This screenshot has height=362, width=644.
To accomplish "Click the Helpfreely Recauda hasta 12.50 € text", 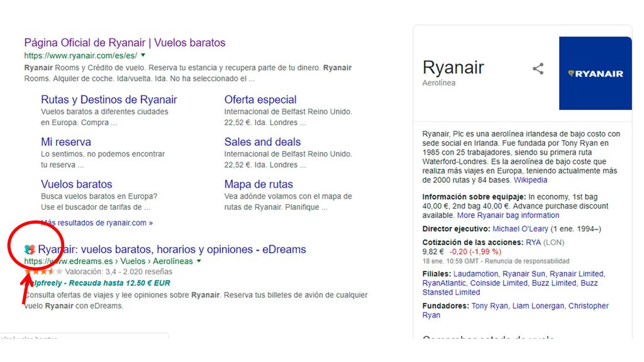I will 97,283.
